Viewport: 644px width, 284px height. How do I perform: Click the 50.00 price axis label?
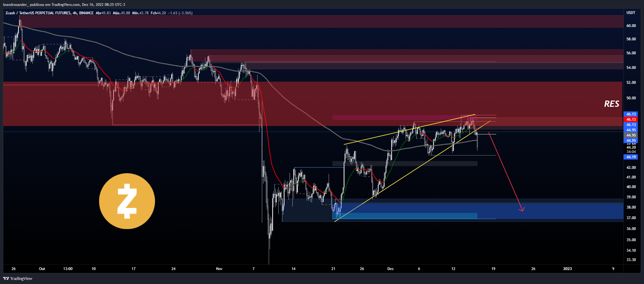point(631,98)
